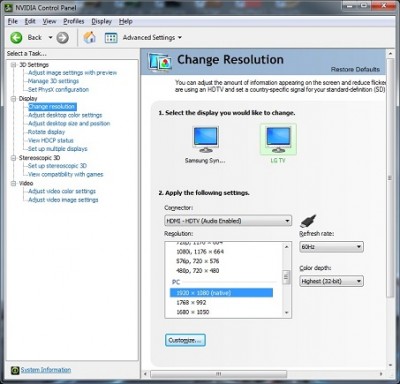Image resolution: width=400 pixels, height=384 pixels.
Task: Select the Samsung SyncMaster display
Action: click(x=205, y=145)
